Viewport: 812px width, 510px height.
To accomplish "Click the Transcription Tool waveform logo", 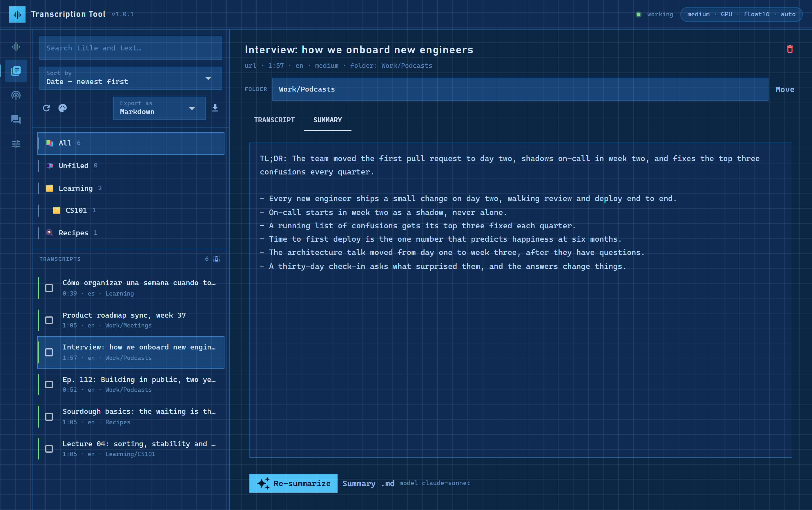I will click(x=17, y=14).
